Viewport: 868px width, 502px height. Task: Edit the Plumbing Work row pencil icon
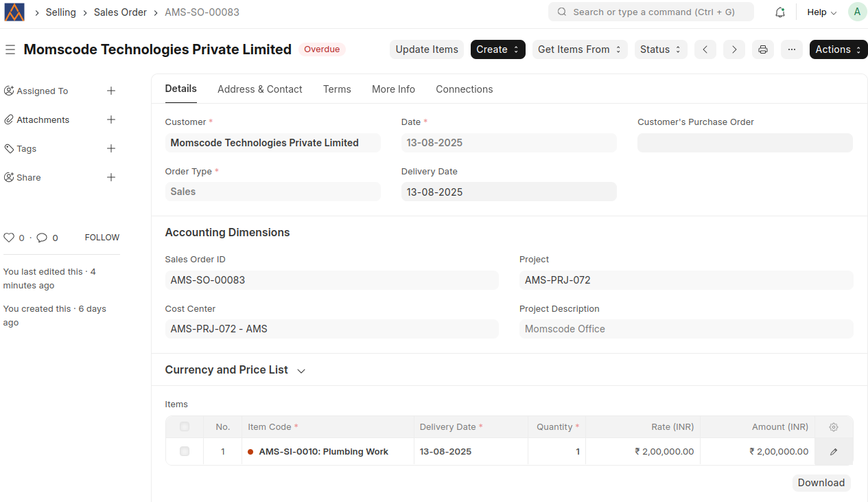coord(833,452)
